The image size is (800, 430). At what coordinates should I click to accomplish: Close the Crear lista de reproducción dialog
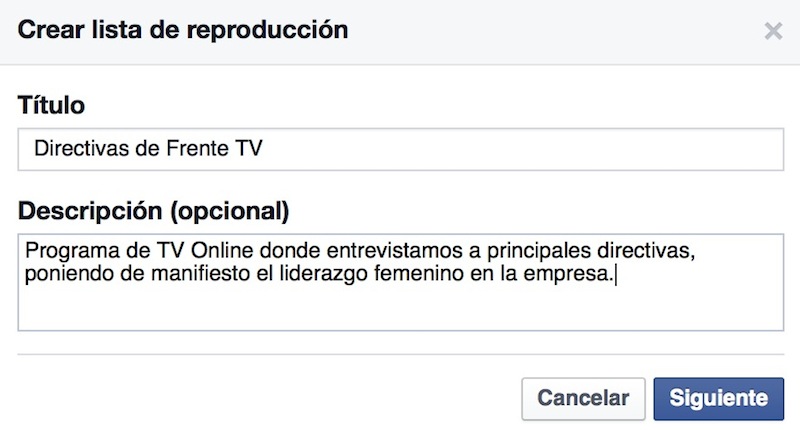pyautogui.click(x=772, y=31)
